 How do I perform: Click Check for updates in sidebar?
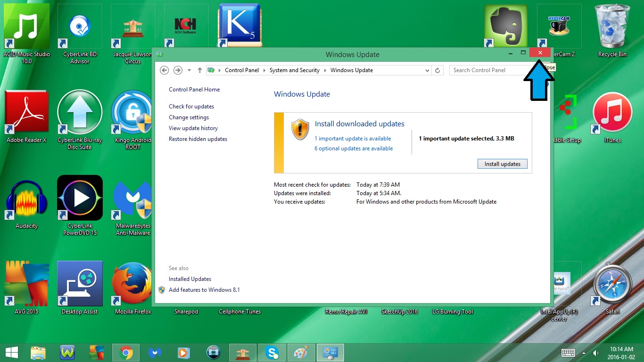[x=191, y=107]
